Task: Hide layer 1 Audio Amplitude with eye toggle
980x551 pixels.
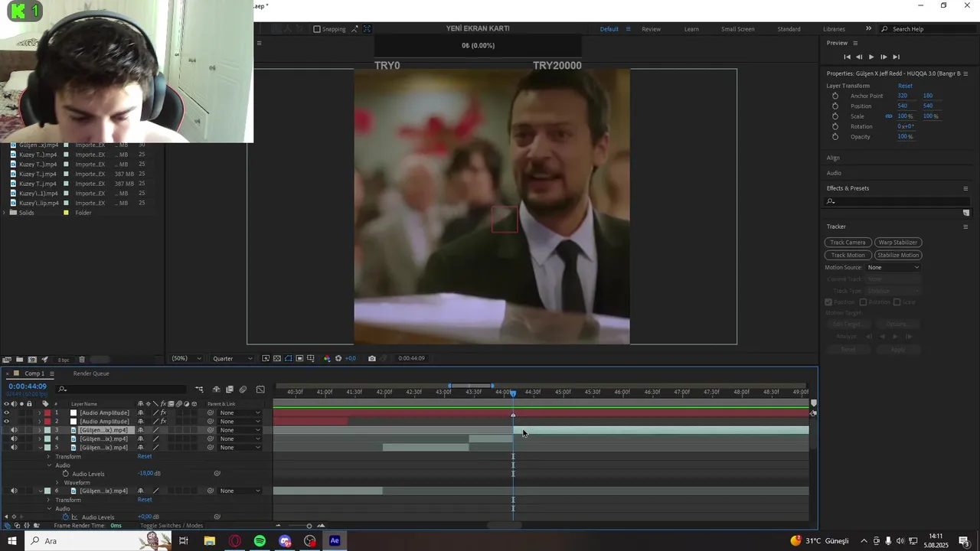Action: point(6,412)
